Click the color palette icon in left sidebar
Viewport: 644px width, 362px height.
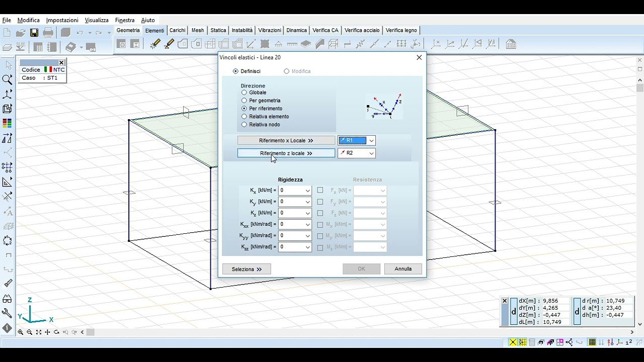click(8, 123)
